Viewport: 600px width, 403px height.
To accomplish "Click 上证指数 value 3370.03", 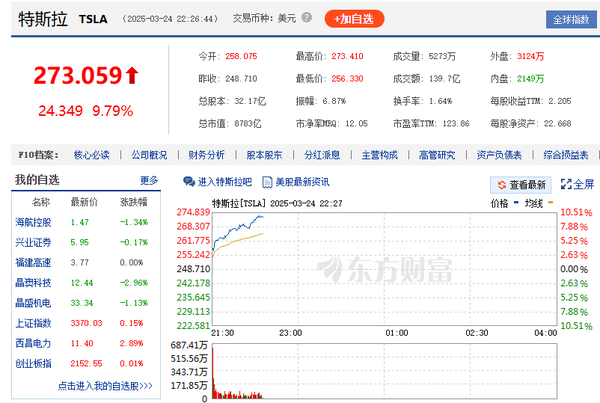I will point(86,323).
